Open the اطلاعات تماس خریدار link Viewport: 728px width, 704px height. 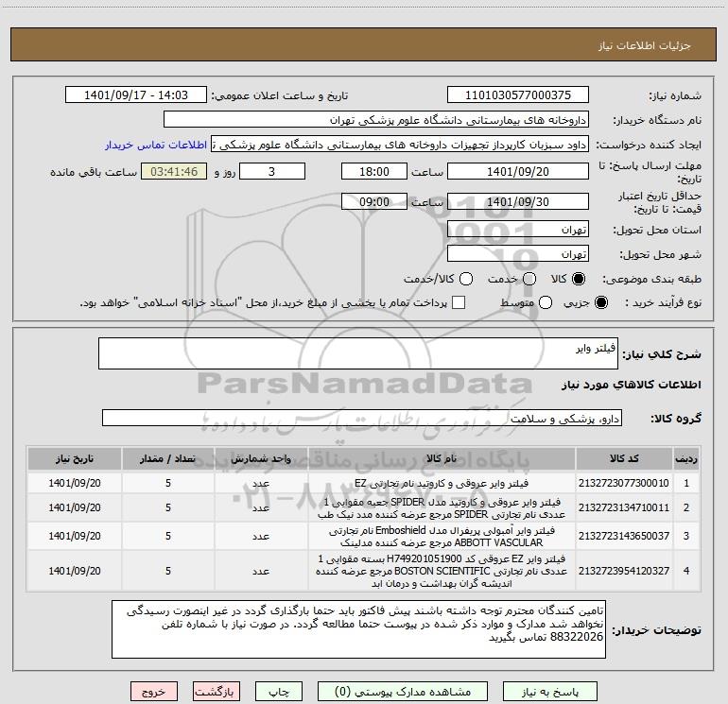point(156,145)
